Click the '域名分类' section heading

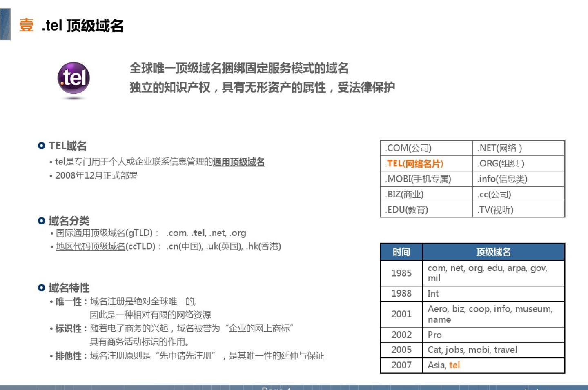pyautogui.click(x=69, y=221)
